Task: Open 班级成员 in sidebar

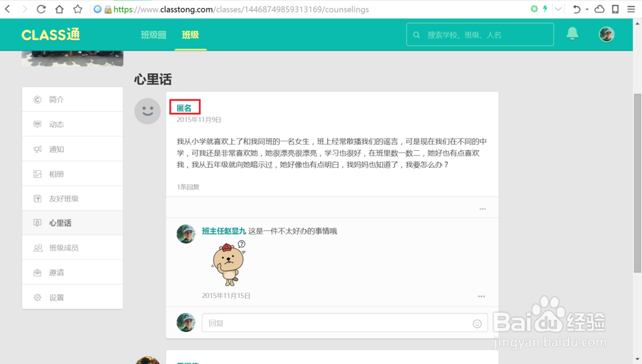Action: tap(73, 248)
